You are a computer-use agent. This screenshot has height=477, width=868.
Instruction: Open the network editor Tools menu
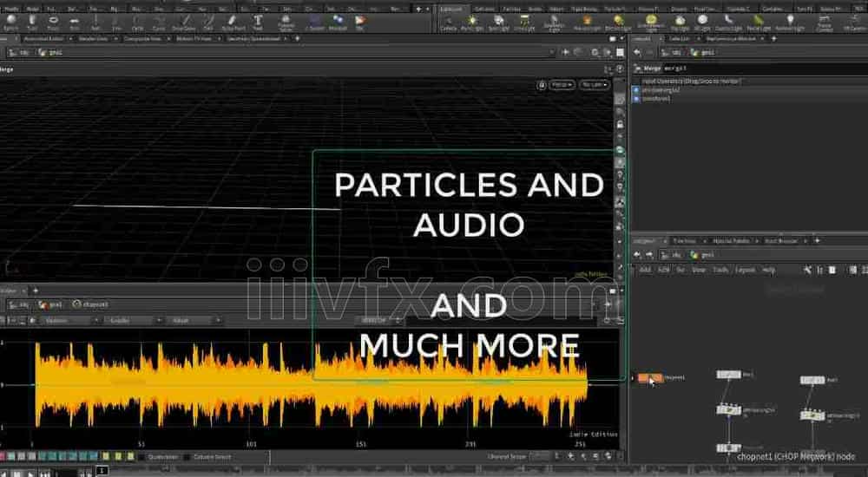(720, 270)
